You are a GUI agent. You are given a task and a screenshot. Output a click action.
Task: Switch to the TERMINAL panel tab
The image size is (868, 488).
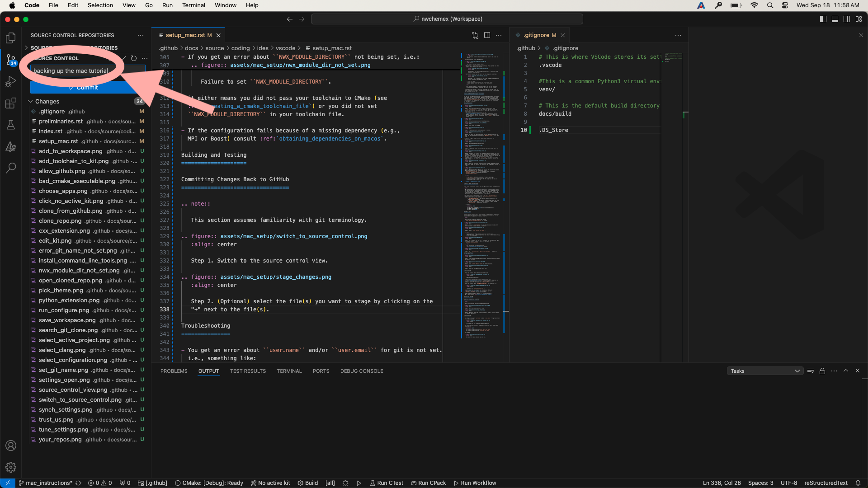coord(289,371)
